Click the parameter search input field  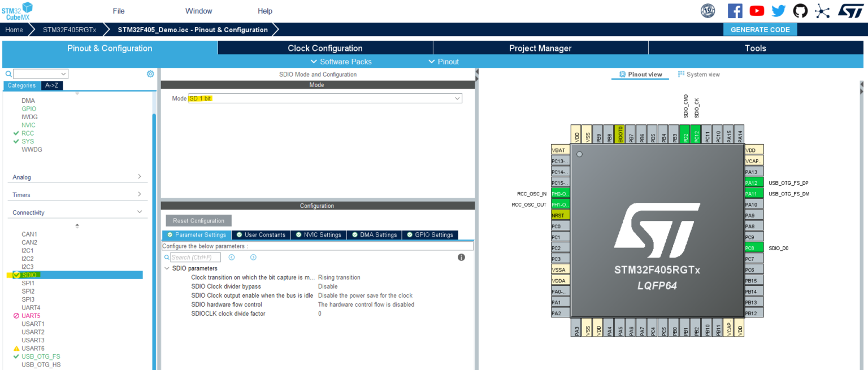click(195, 258)
